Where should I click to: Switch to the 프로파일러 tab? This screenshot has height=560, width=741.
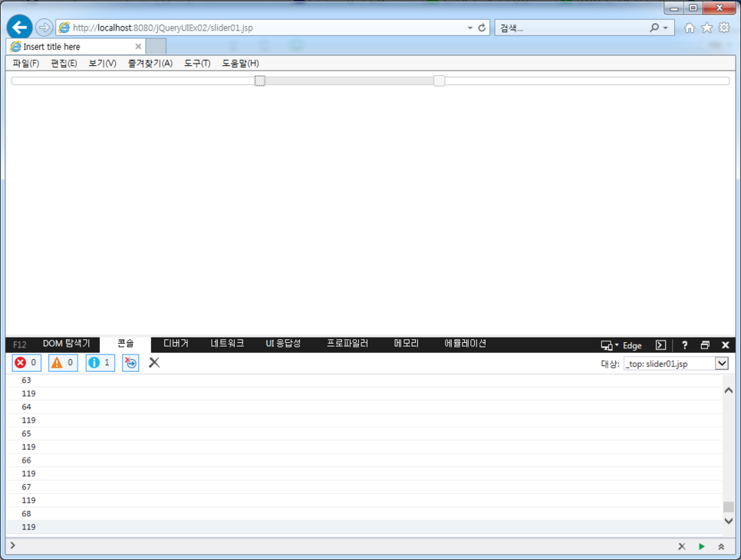click(347, 344)
